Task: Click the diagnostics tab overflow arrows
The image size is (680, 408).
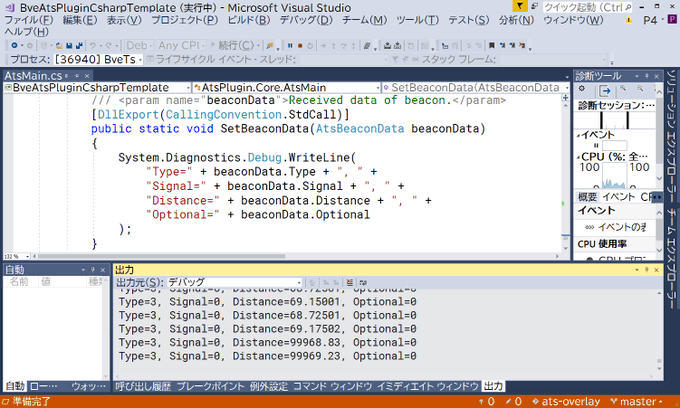Action: click(657, 197)
